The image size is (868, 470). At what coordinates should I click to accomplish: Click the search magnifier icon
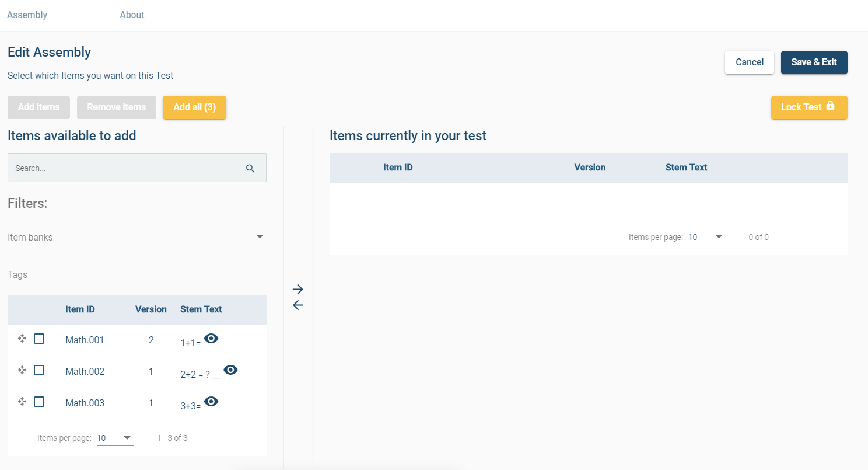250,168
